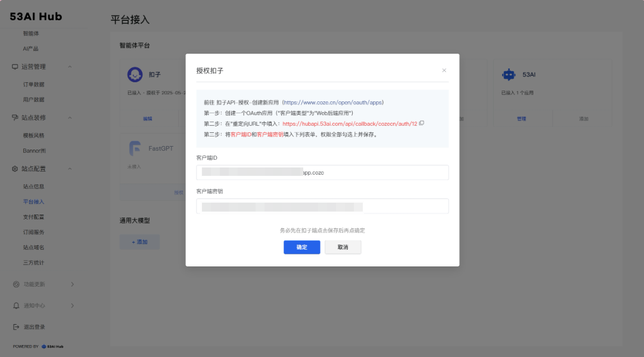Open 站点信息 page

34,187
